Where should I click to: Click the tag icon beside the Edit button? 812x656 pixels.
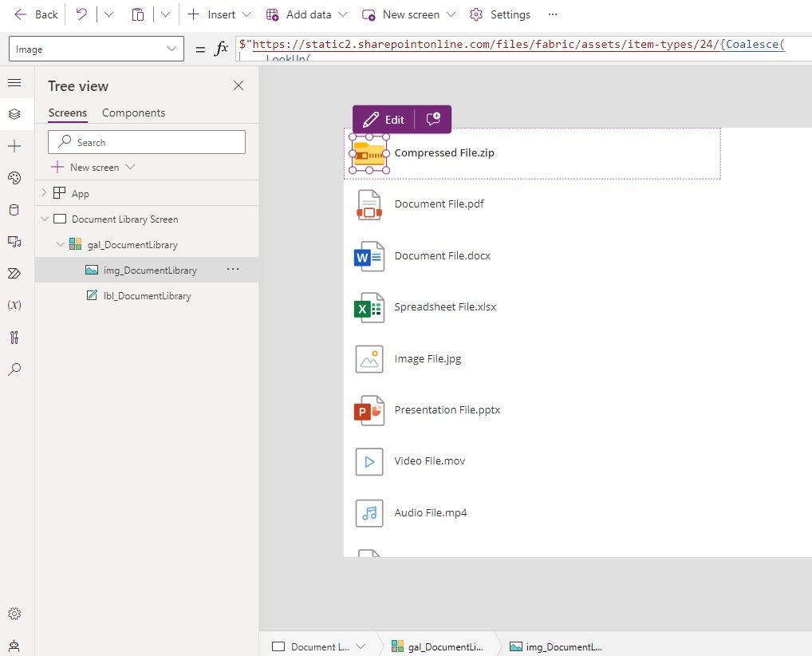click(x=433, y=119)
